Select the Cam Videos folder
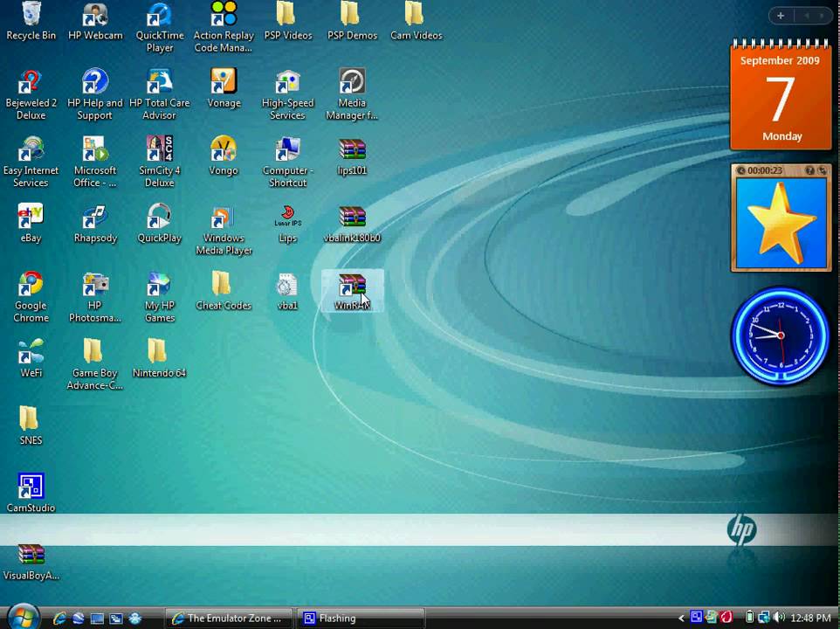This screenshot has width=840, height=629. [417, 22]
